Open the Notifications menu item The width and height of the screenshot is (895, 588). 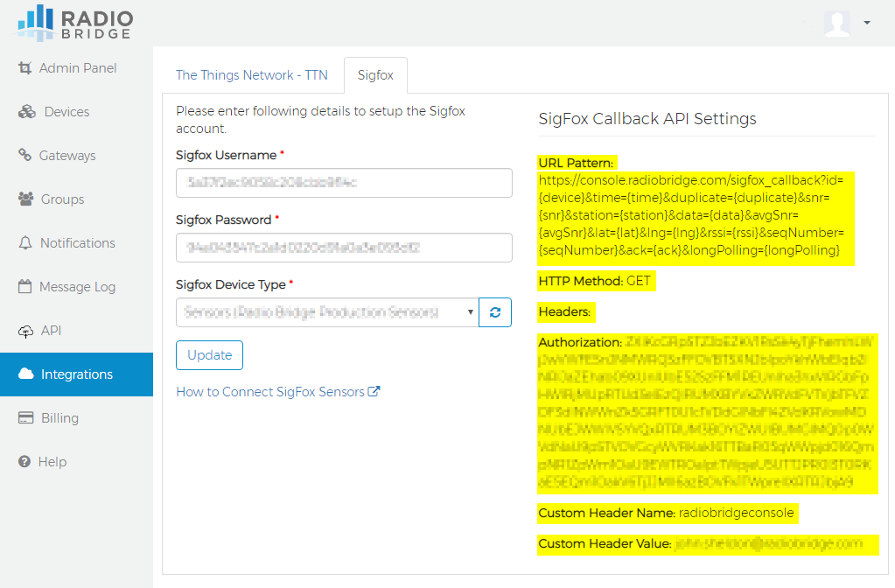[x=76, y=243]
